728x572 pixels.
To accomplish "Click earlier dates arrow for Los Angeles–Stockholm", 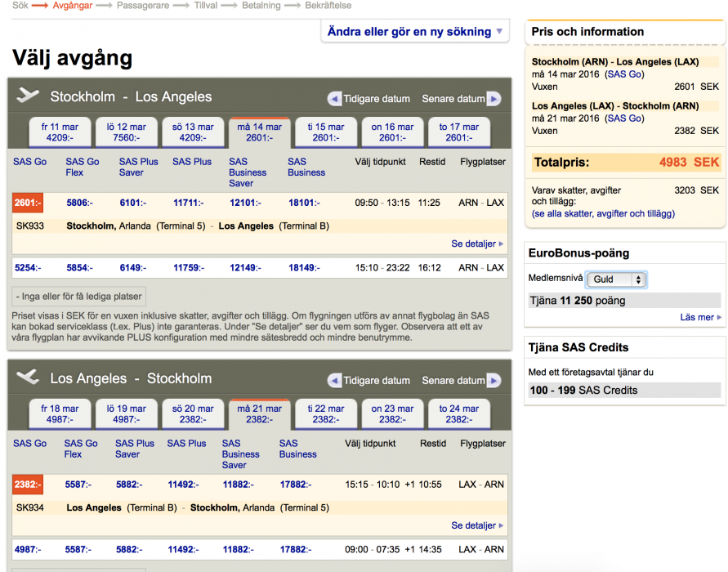I will (x=334, y=381).
